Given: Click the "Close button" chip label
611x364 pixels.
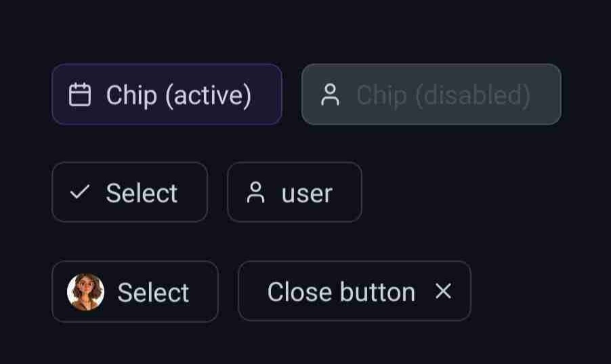Looking at the screenshot, I should click(341, 292).
